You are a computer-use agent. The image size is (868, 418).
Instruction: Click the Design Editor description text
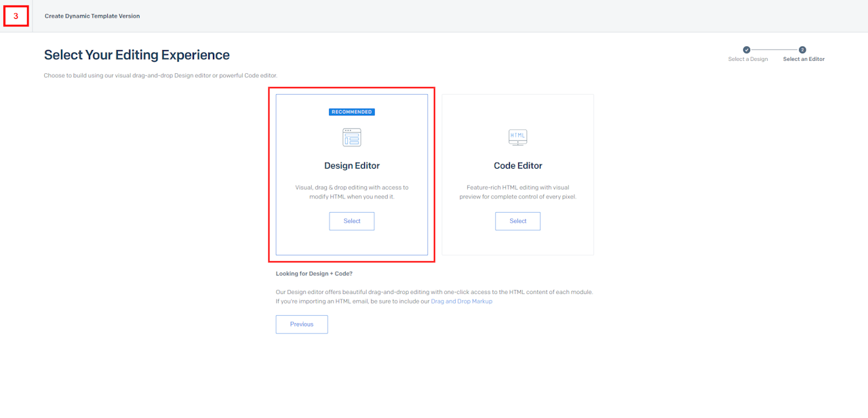point(352,192)
